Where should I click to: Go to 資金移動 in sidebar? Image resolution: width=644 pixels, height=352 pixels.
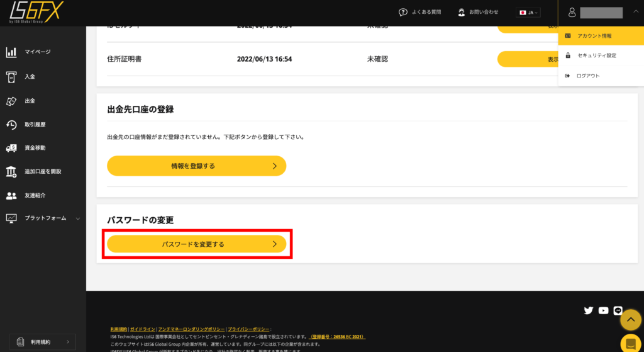(35, 147)
